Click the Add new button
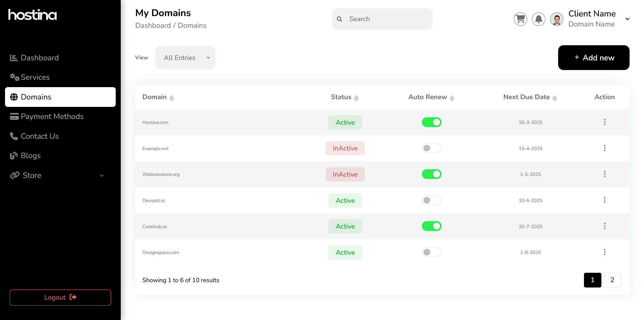Image resolution: width=644 pixels, height=320 pixels. [x=593, y=58]
